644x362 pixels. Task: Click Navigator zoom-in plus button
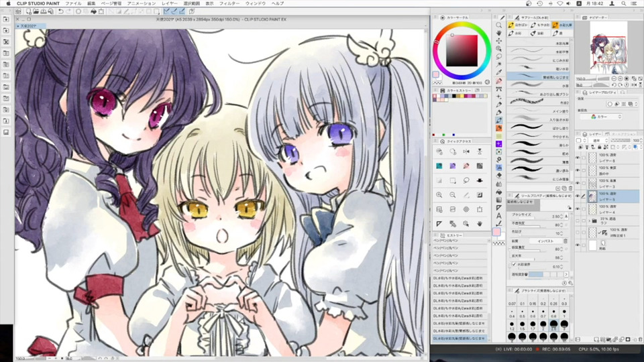pyautogui.click(x=620, y=79)
